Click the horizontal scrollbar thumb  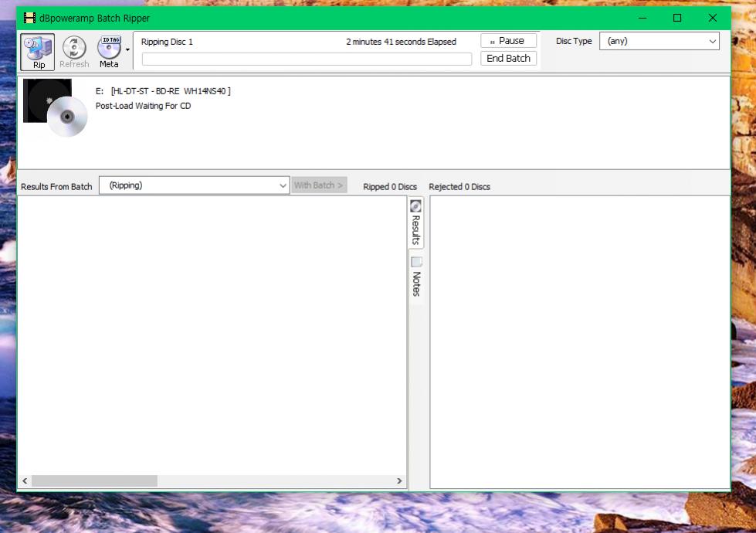[x=94, y=480]
